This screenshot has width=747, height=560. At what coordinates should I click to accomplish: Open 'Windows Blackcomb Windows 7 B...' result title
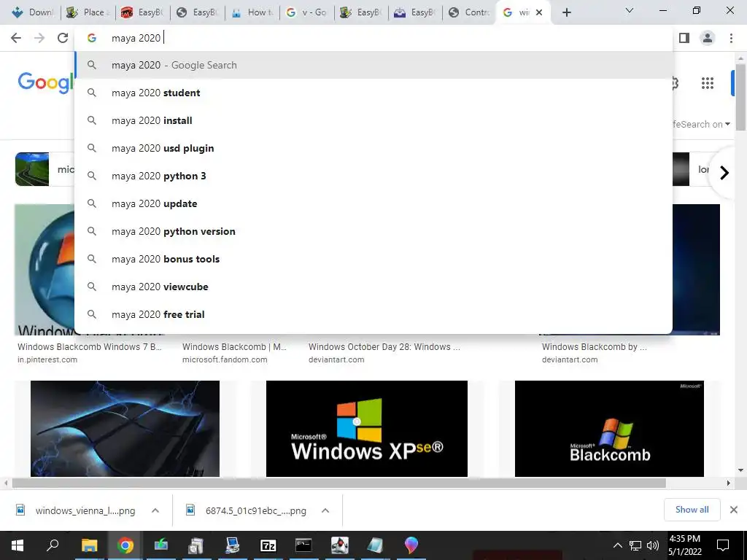pyautogui.click(x=90, y=346)
